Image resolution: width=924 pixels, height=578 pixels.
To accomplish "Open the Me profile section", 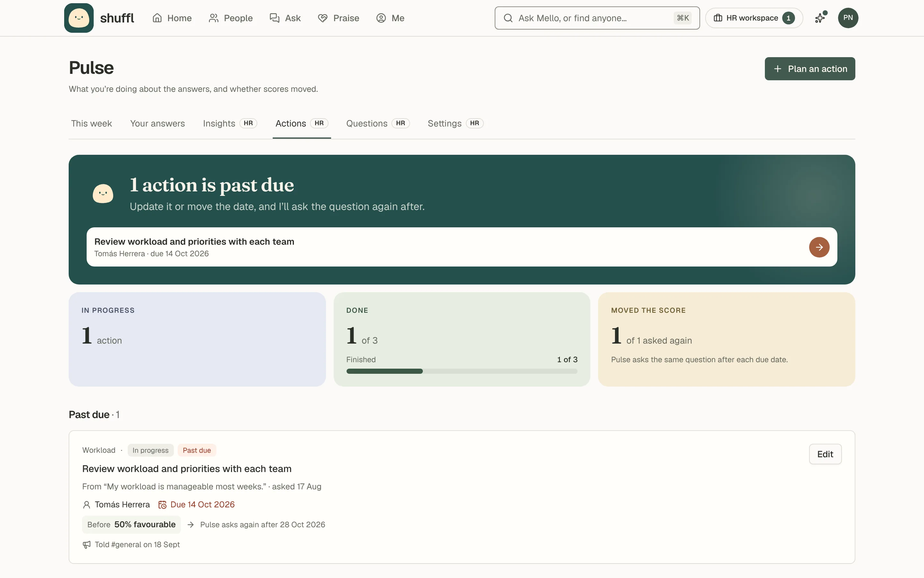I will click(390, 18).
